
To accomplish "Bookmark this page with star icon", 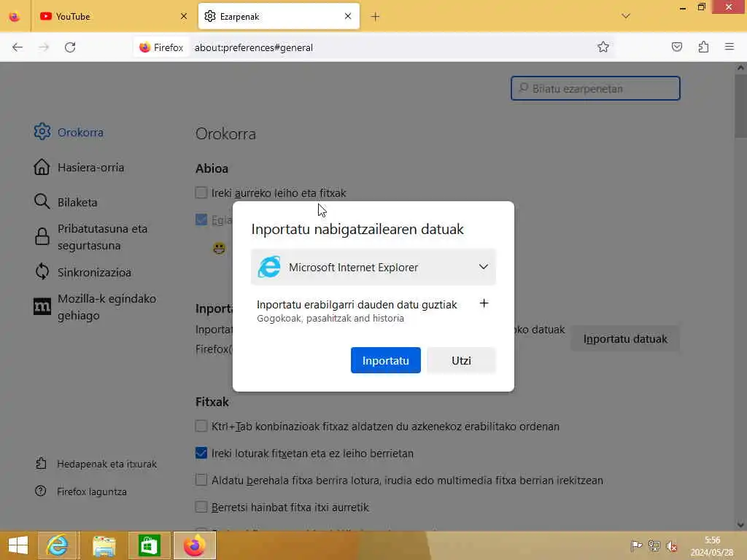I will tap(603, 47).
